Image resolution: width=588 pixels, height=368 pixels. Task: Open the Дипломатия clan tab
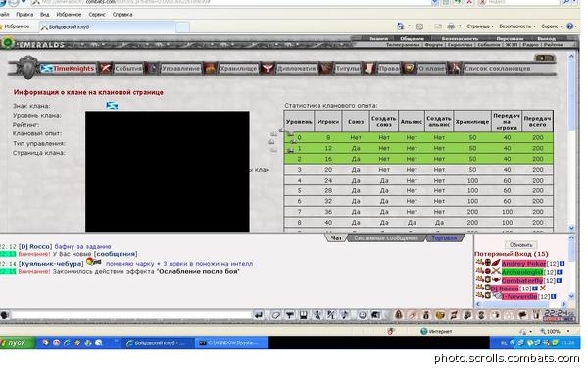pyautogui.click(x=296, y=69)
